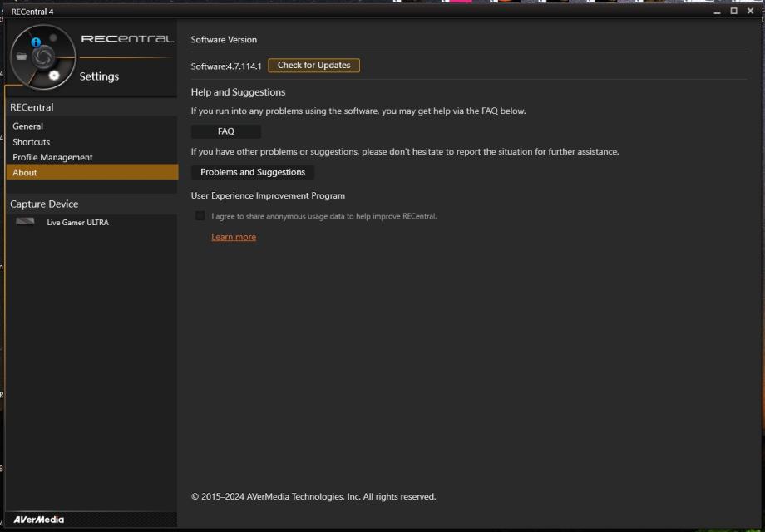This screenshot has height=532, width=765.
Task: Click the RECentral sidebar section header
Action: click(x=32, y=107)
